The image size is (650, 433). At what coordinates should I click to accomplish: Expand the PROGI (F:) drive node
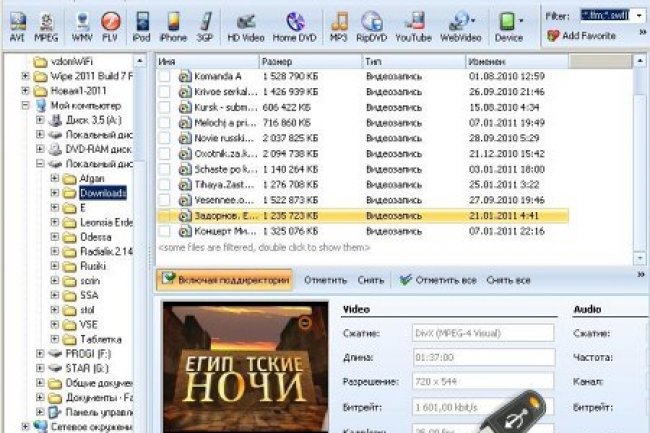40,354
